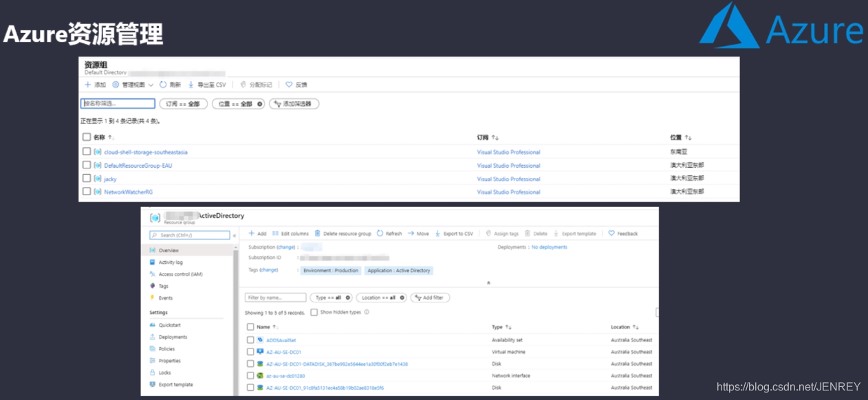Screen dimensions: 868x400
Task: Click the 刷新 refresh icon in 资源组 toolbar
Action: point(163,85)
